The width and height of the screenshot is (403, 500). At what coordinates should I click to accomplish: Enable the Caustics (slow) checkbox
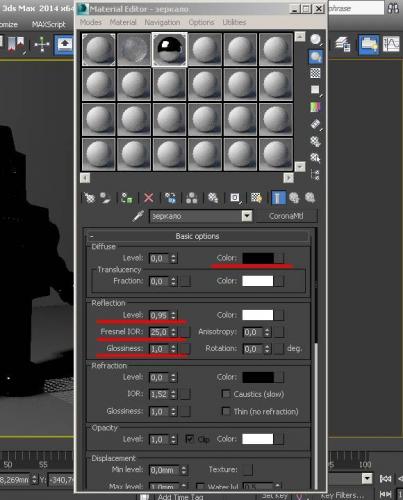(x=226, y=394)
